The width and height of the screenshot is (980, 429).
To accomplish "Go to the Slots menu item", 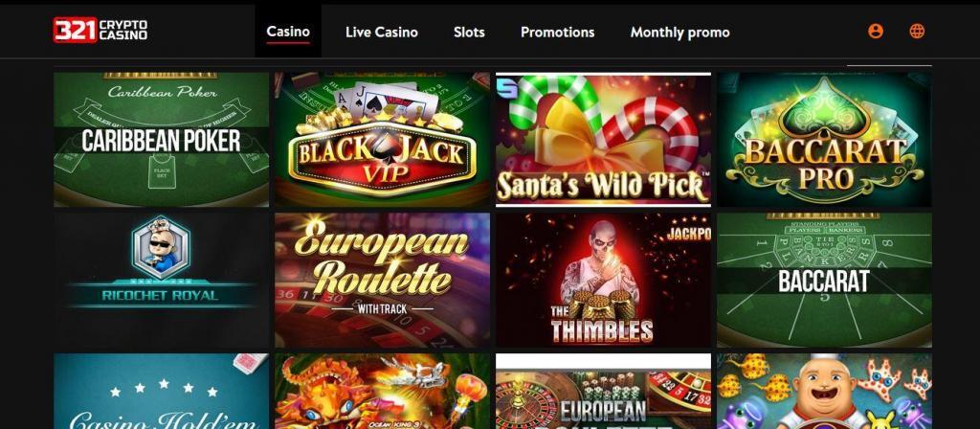I will pos(469,32).
